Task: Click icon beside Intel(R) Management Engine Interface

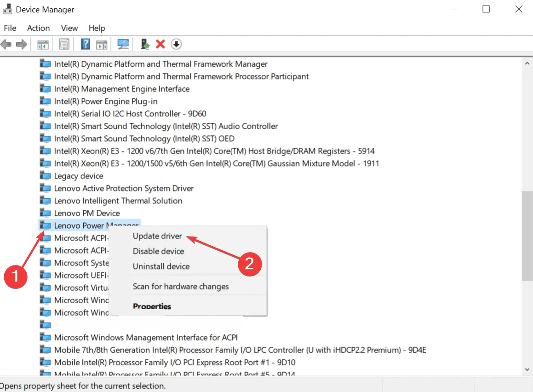Action: click(x=45, y=89)
